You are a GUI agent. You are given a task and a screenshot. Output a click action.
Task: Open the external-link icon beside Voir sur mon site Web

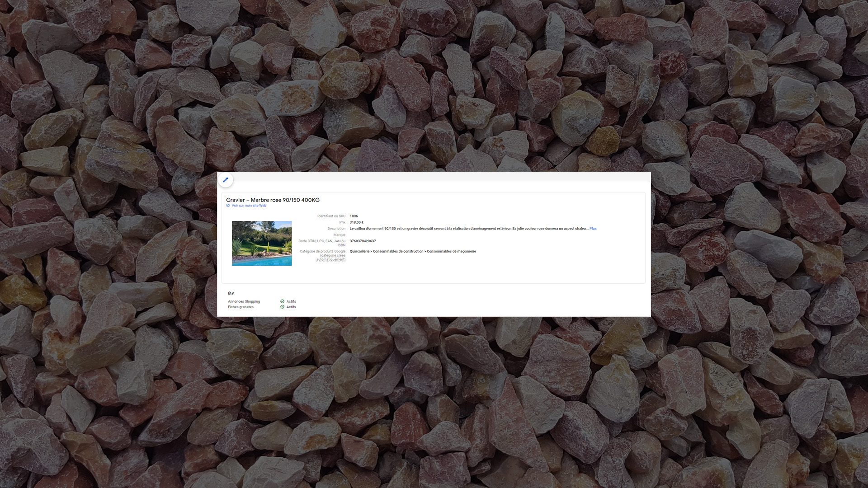228,206
